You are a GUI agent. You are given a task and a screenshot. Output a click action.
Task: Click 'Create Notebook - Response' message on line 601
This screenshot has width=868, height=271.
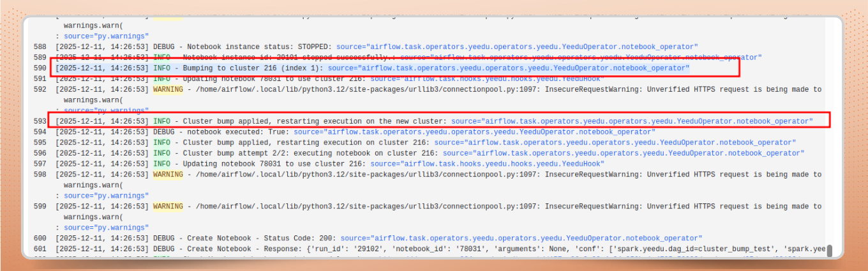243,249
